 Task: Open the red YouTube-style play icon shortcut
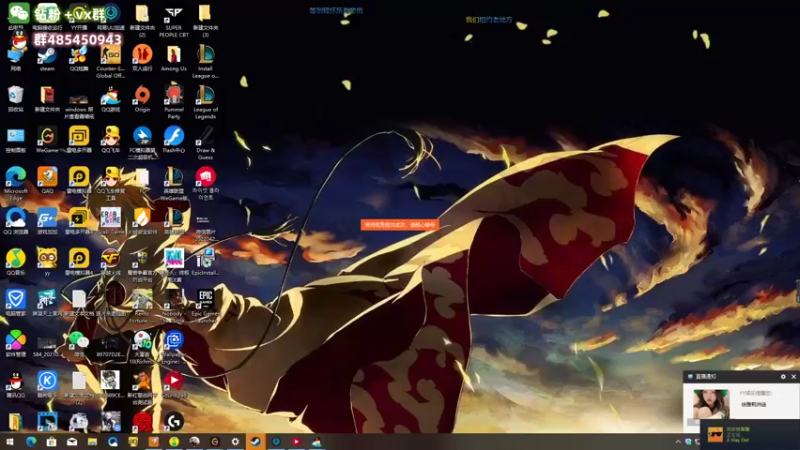tap(173, 383)
